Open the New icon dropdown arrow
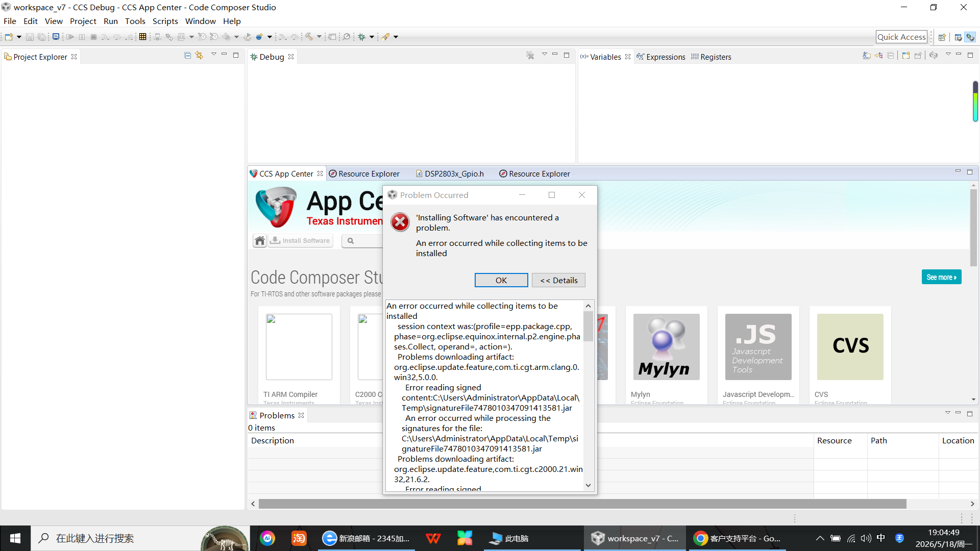Viewport: 980px width, 551px height. 19,37
